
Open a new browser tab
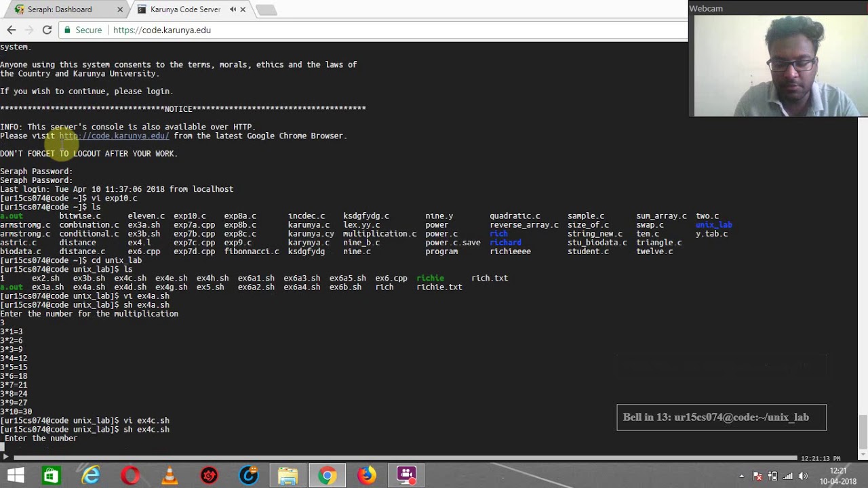click(266, 9)
